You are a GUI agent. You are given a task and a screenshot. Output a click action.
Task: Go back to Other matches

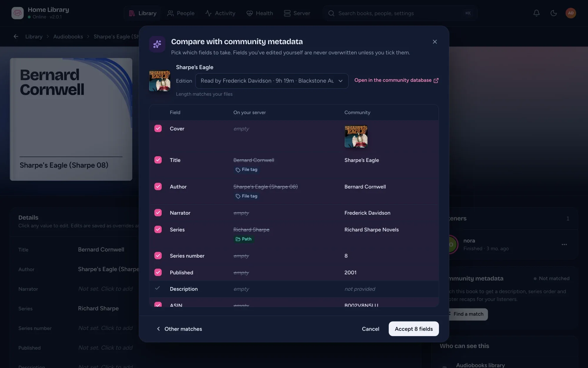179,329
